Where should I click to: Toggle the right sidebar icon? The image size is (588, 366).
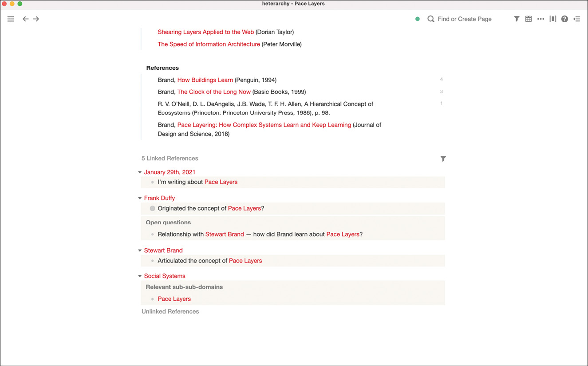[x=576, y=19]
